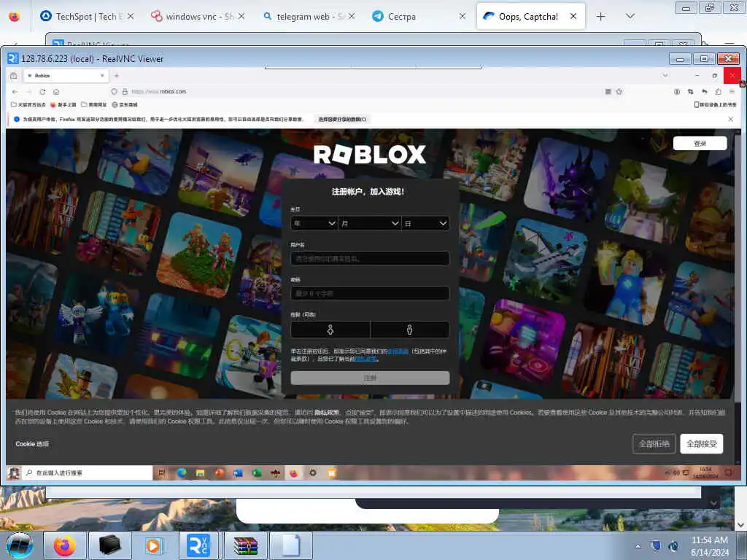Click the screenshot crop icon in remote toolbar
The width and height of the screenshot is (747, 560).
coord(690,91)
